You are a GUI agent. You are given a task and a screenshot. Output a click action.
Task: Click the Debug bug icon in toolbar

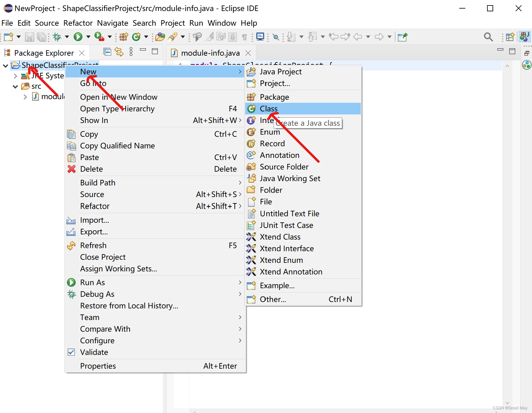[57, 37]
